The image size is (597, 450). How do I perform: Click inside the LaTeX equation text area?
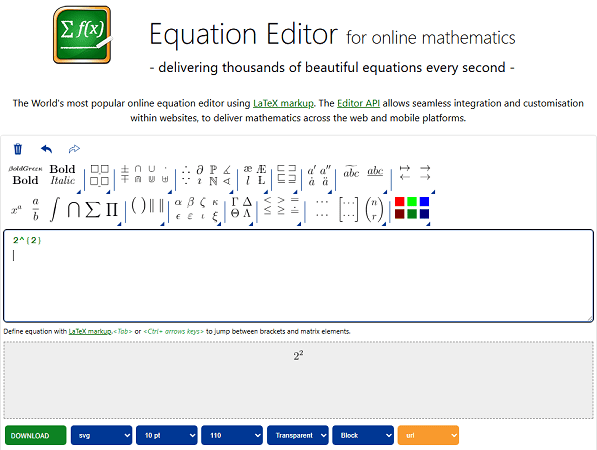(298, 276)
